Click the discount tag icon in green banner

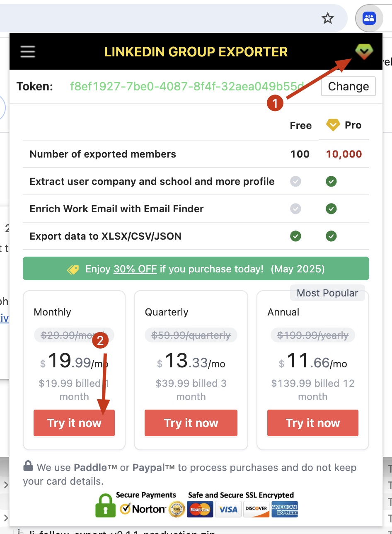(x=73, y=269)
